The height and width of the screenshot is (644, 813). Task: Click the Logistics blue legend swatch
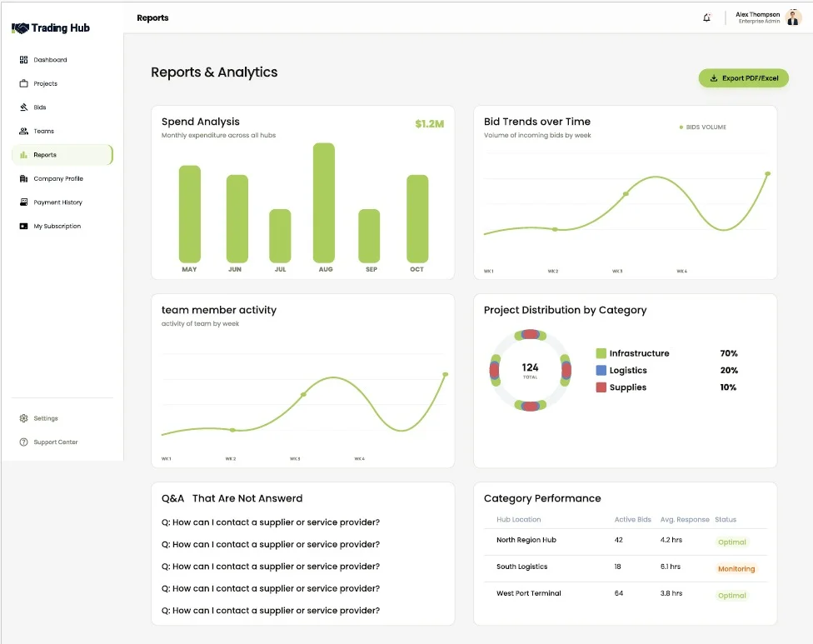pyautogui.click(x=601, y=370)
